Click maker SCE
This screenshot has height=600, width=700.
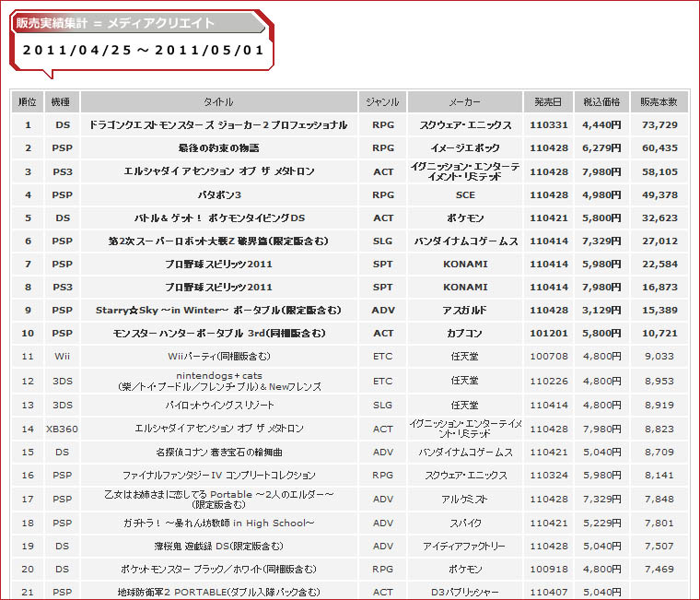click(465, 194)
